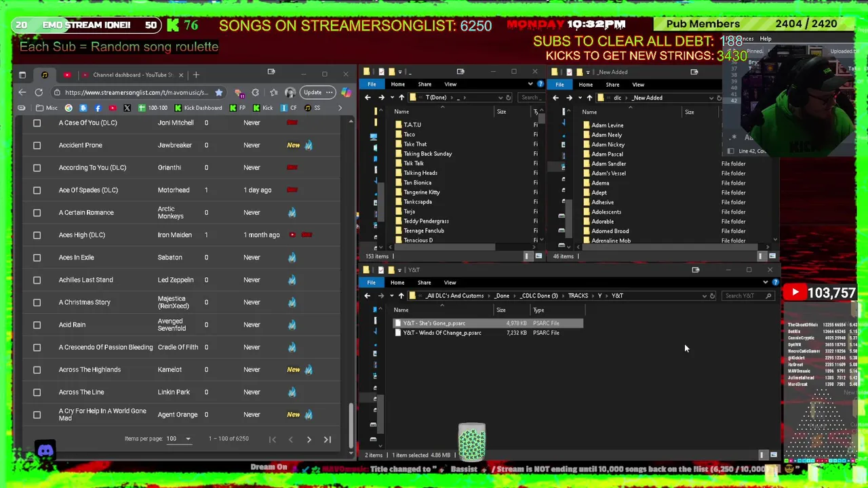This screenshot has width=868, height=488.
Task: Select the Tenacious D folder
Action: coord(418,241)
